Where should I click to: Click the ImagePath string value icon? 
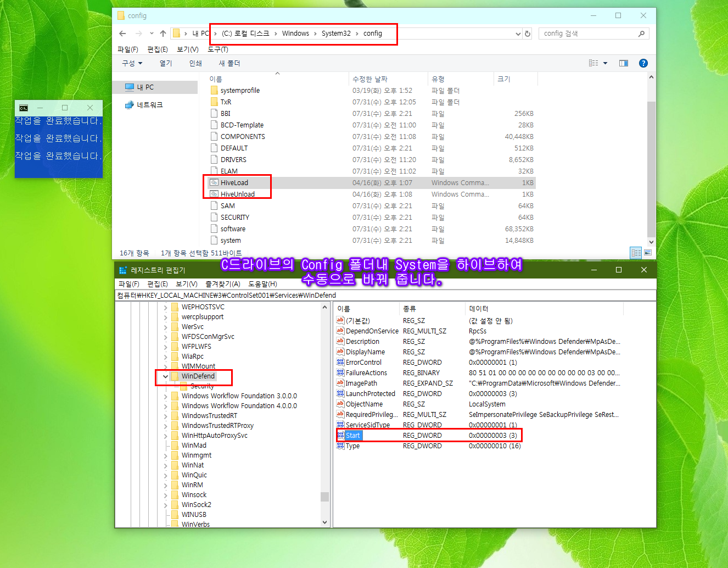pyautogui.click(x=340, y=383)
